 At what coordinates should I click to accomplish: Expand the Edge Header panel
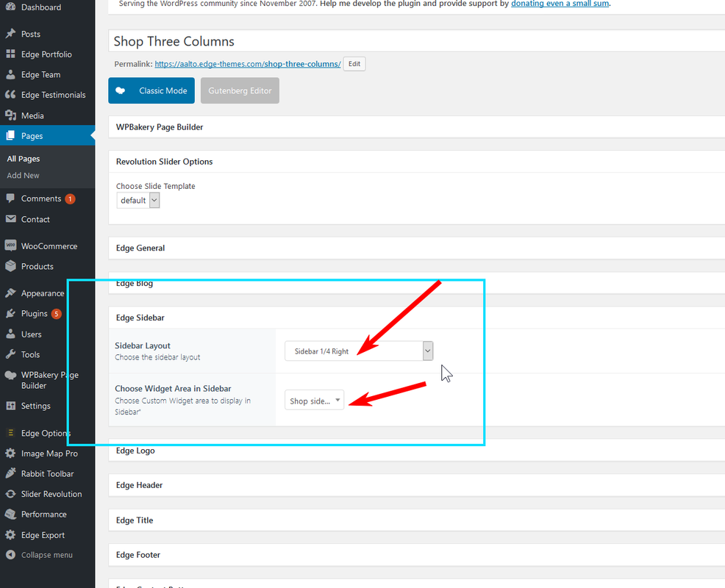(x=417, y=485)
